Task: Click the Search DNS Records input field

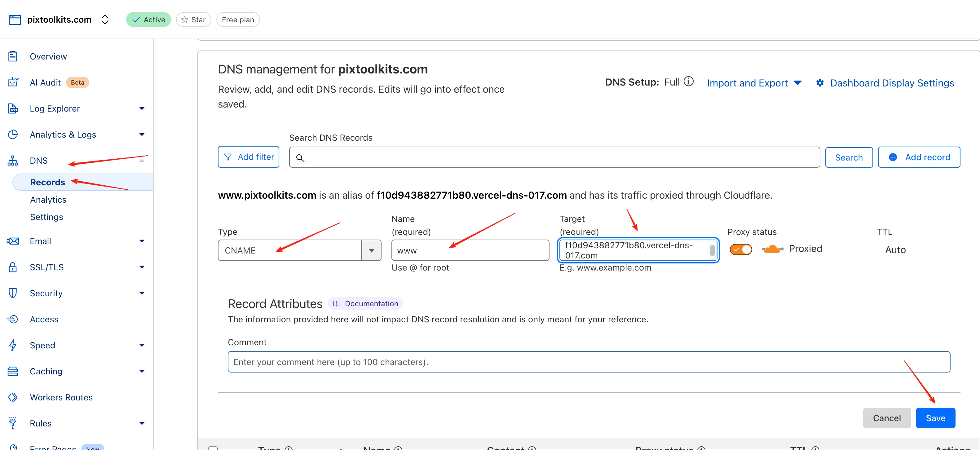Action: (x=554, y=157)
